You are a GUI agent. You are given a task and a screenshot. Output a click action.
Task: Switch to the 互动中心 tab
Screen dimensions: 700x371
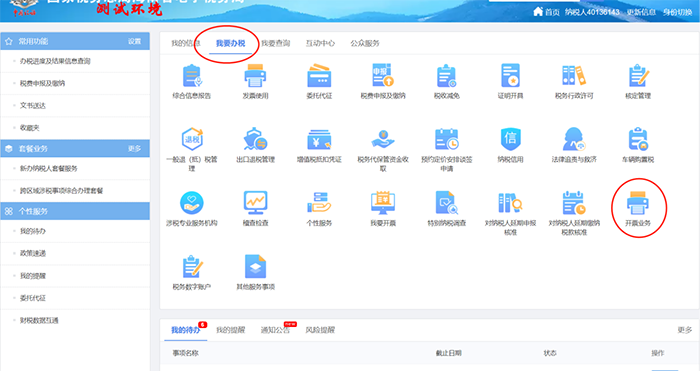(320, 43)
